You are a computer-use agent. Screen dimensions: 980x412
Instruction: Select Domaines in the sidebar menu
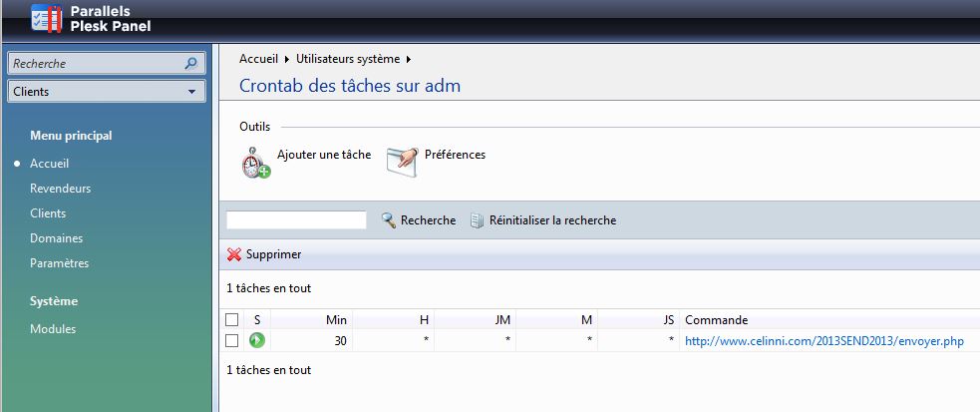[56, 238]
